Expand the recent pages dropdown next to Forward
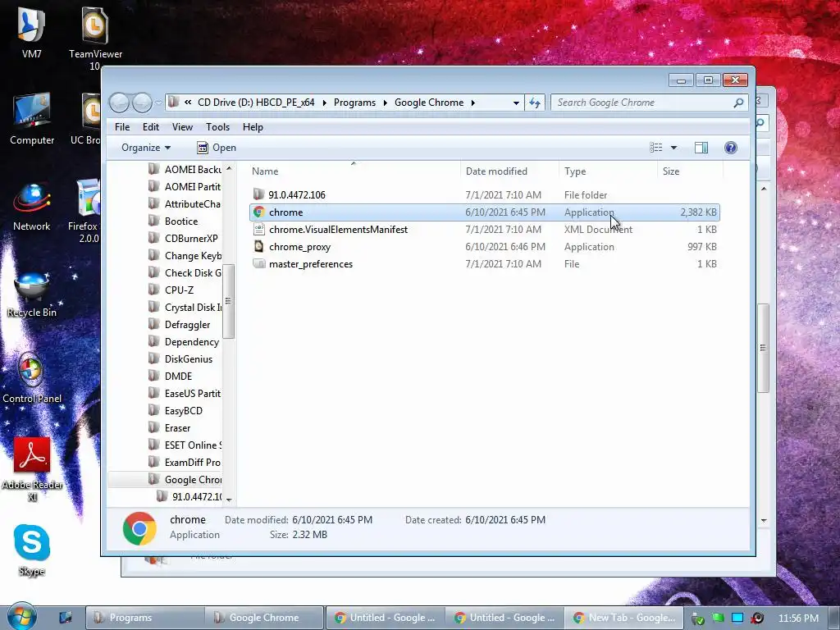This screenshot has width=840, height=630. (158, 103)
